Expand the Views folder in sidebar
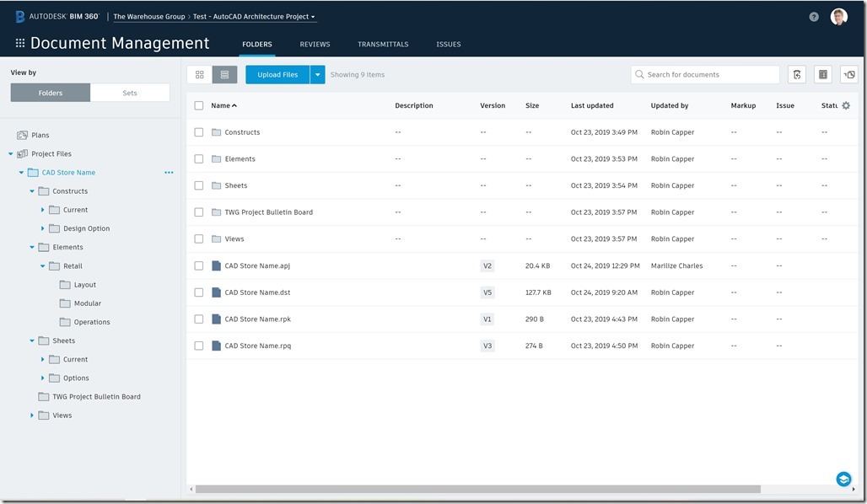Viewport: 867px width, 504px height. click(x=32, y=416)
